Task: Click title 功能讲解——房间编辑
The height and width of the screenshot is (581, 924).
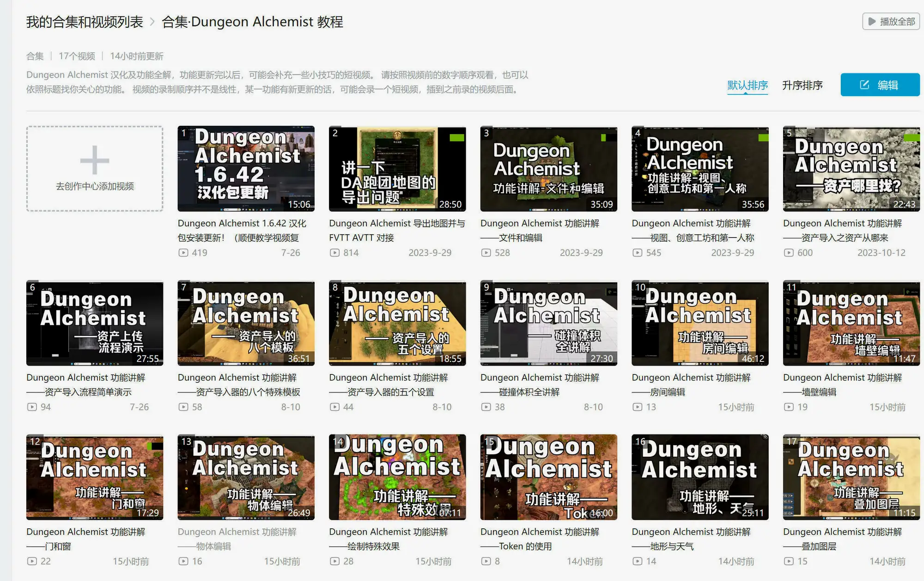Action: click(x=691, y=385)
